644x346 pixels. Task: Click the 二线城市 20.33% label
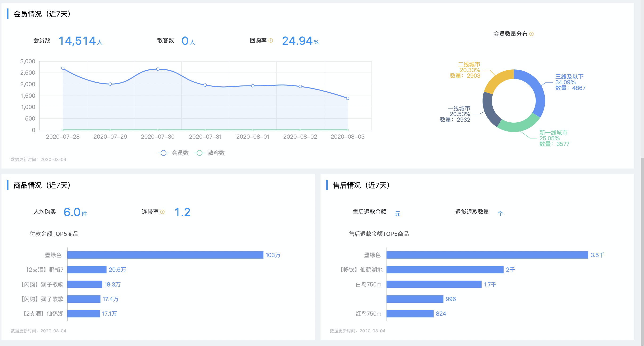pyautogui.click(x=465, y=70)
